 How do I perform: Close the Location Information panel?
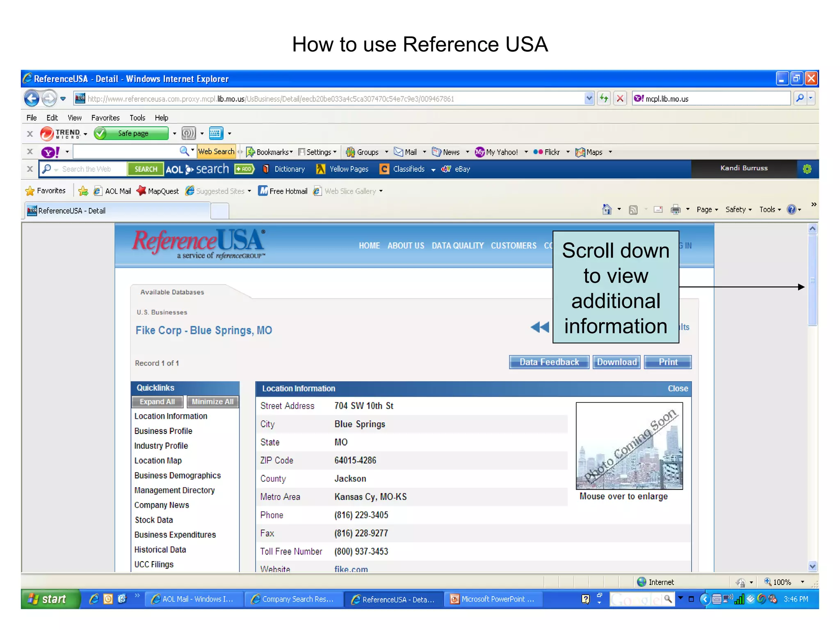[678, 388]
